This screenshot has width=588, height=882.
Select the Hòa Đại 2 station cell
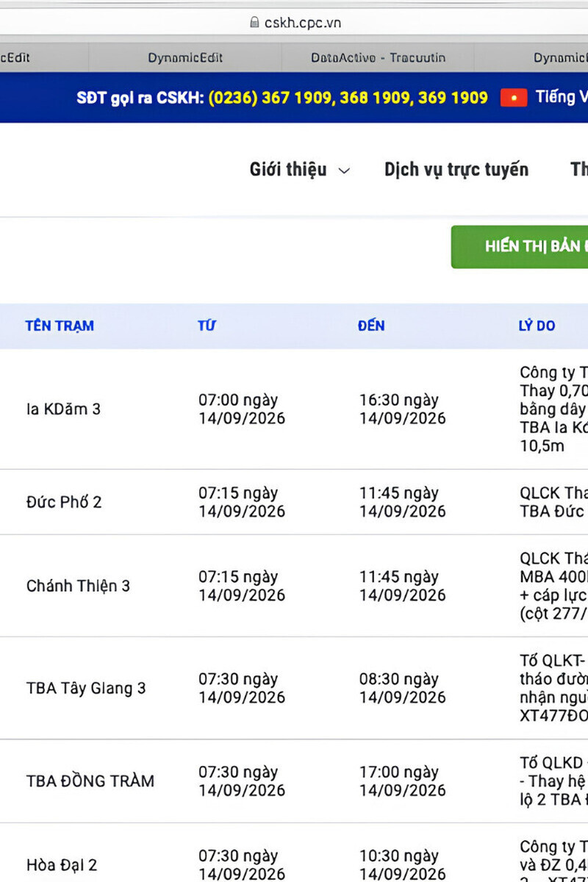(62, 865)
